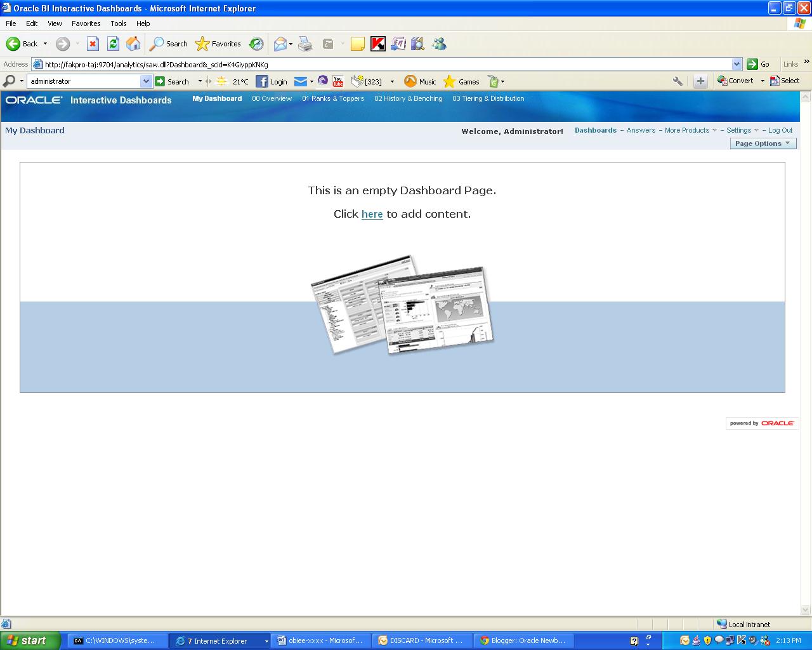Image resolution: width=812 pixels, height=650 pixels.
Task: Click the powered by Oracle badge
Action: point(762,423)
